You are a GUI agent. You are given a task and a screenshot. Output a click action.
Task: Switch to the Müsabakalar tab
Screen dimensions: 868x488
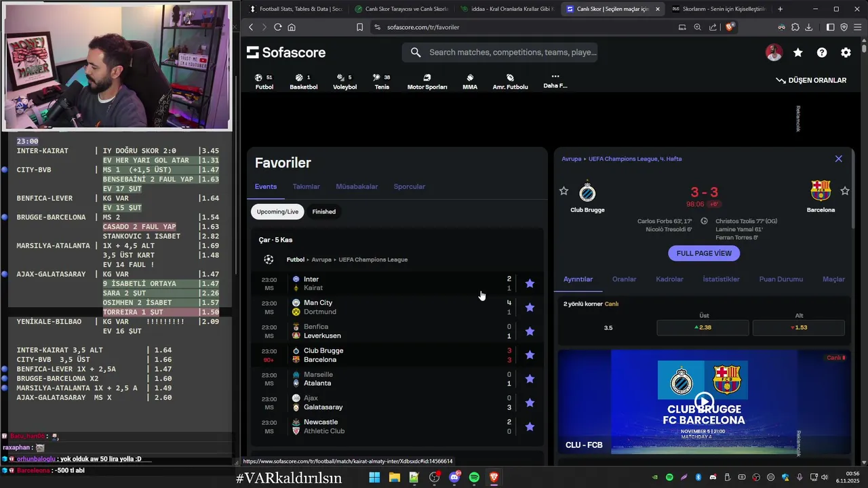pyautogui.click(x=357, y=186)
